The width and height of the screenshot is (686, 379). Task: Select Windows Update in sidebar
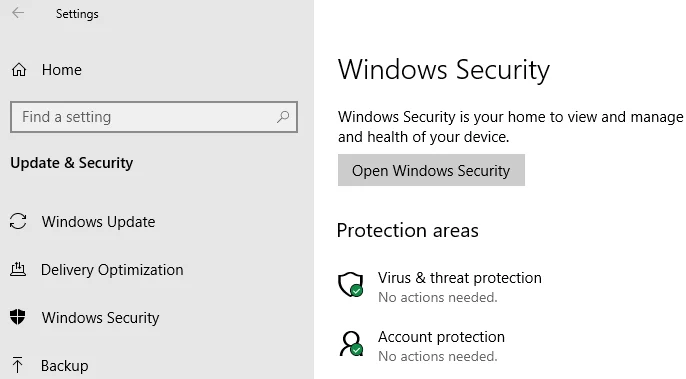[x=98, y=222]
